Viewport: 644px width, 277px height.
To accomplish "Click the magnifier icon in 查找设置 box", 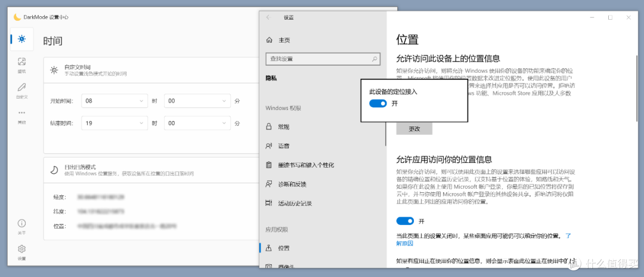I will (x=374, y=59).
